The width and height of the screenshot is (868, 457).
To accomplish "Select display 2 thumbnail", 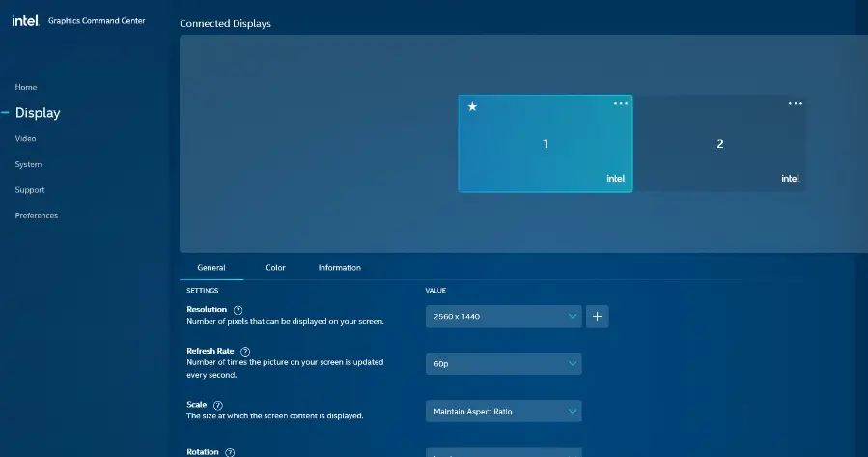I will [x=720, y=143].
